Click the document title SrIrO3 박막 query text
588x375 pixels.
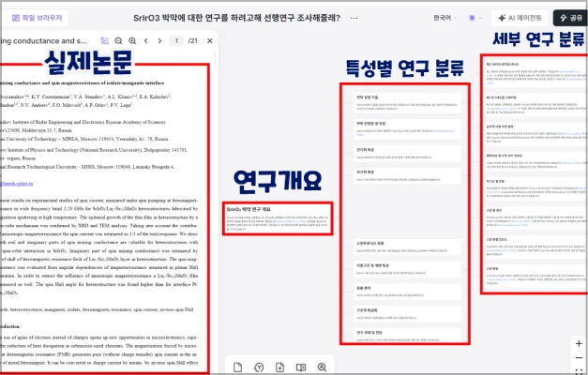(x=236, y=18)
